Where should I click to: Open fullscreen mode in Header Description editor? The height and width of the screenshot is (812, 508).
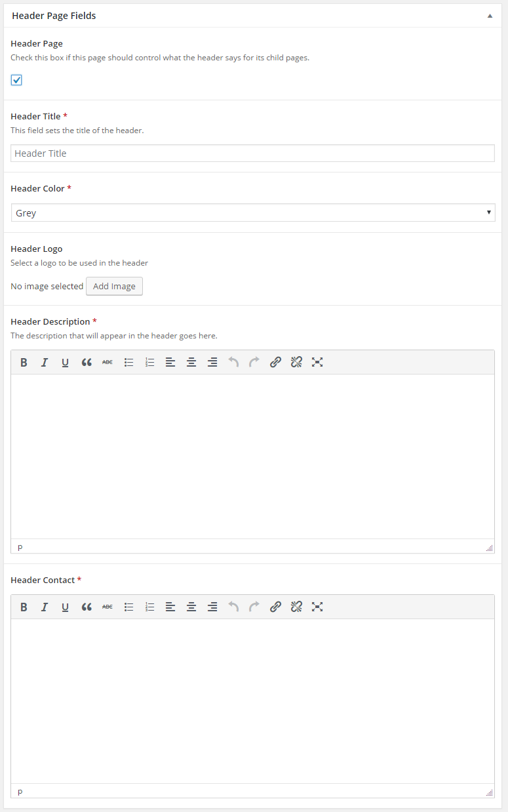pyautogui.click(x=317, y=362)
